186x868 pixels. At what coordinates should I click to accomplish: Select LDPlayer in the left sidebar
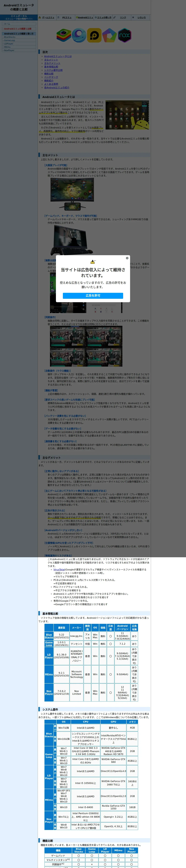19,44
